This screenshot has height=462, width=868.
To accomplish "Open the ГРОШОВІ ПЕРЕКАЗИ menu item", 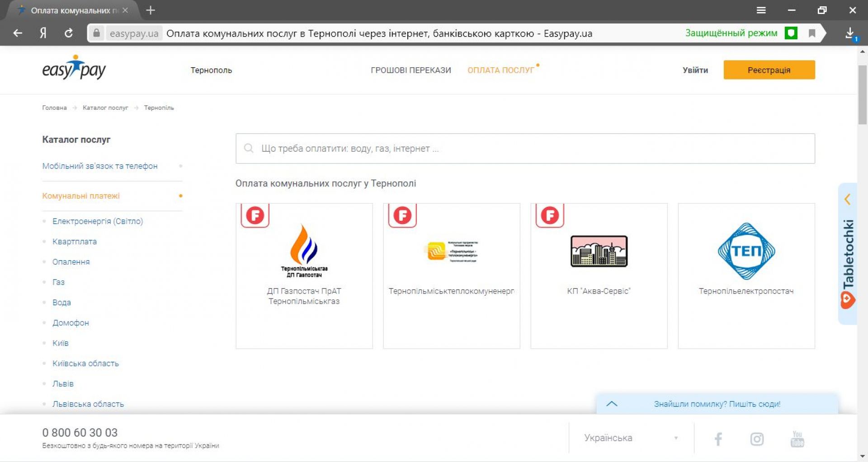I will pyautogui.click(x=410, y=70).
